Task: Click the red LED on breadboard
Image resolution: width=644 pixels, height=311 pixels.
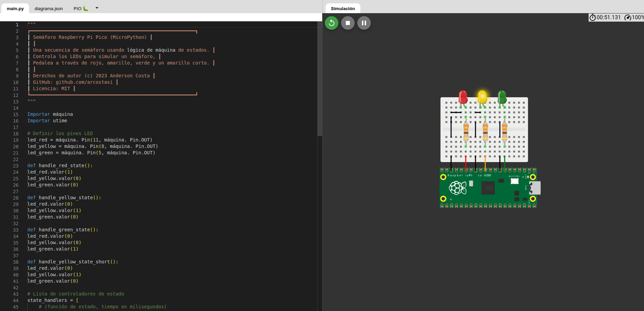Action: tap(463, 97)
